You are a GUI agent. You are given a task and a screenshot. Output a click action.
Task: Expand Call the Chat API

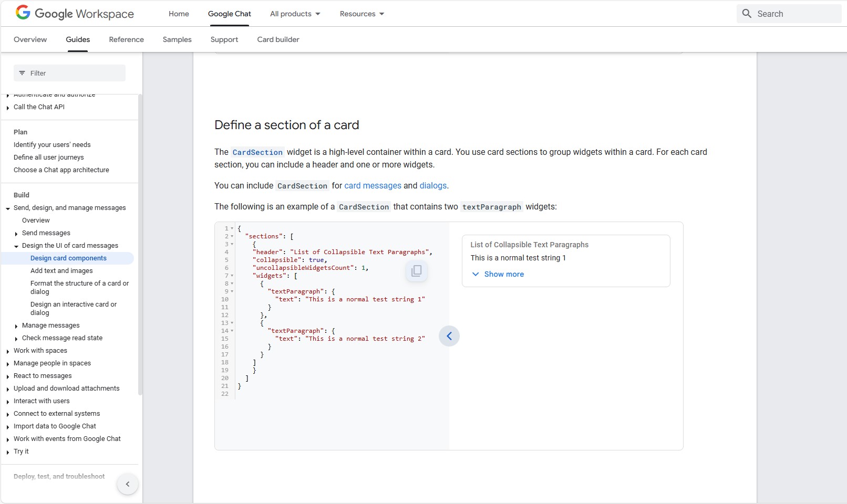pos(8,108)
